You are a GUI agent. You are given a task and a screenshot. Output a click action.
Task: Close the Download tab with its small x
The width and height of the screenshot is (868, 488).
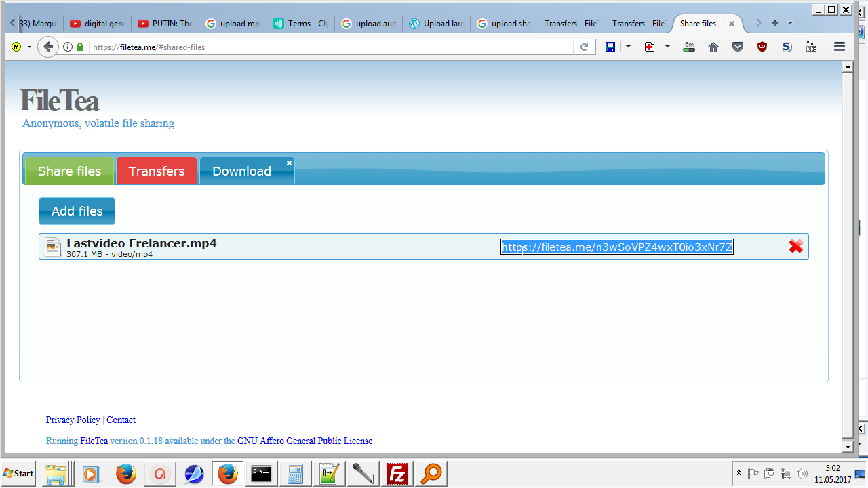pyautogui.click(x=289, y=163)
